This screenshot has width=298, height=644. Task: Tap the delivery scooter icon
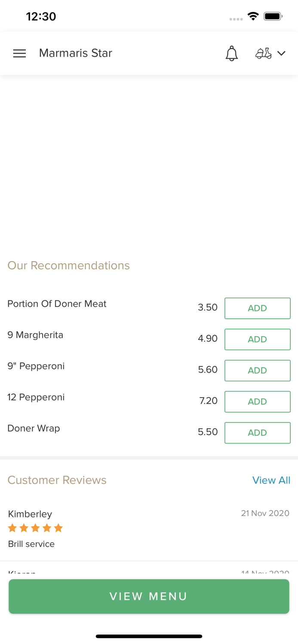click(x=263, y=53)
